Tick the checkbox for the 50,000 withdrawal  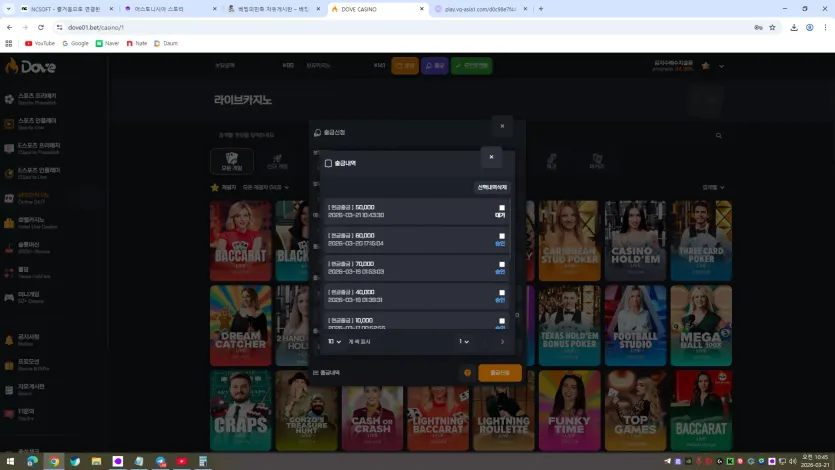click(502, 208)
